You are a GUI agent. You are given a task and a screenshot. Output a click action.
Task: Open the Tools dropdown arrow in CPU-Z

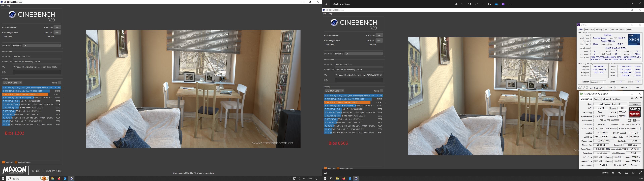click(x=615, y=87)
